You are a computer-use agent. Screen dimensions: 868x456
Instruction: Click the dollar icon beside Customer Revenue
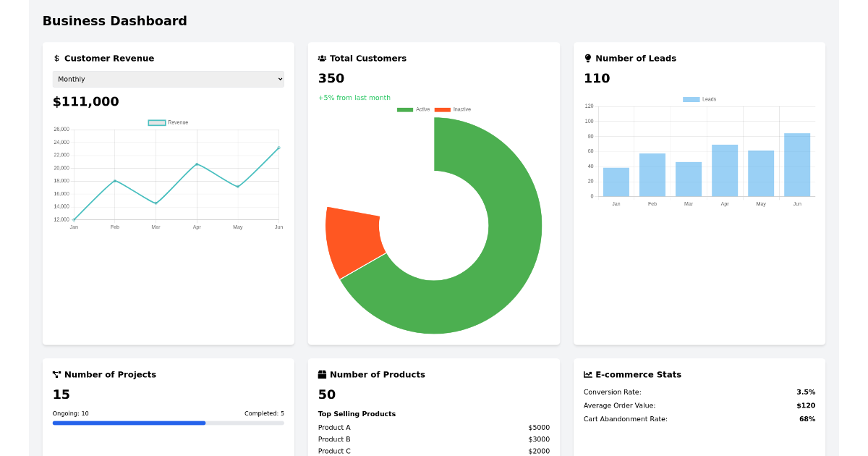[x=56, y=58]
